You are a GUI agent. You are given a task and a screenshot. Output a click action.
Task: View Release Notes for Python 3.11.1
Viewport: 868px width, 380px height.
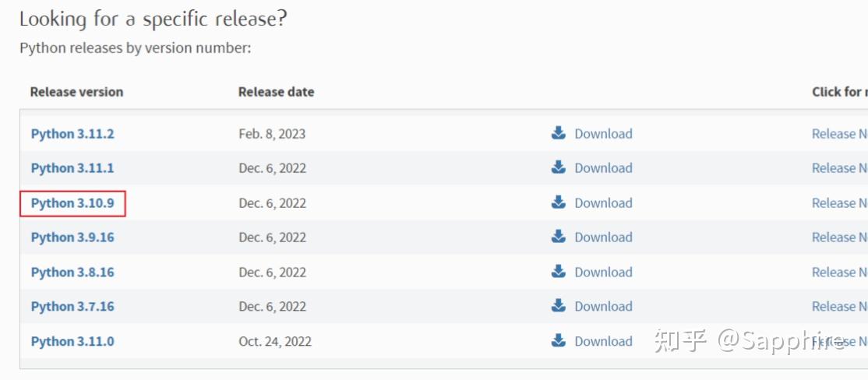click(x=839, y=168)
